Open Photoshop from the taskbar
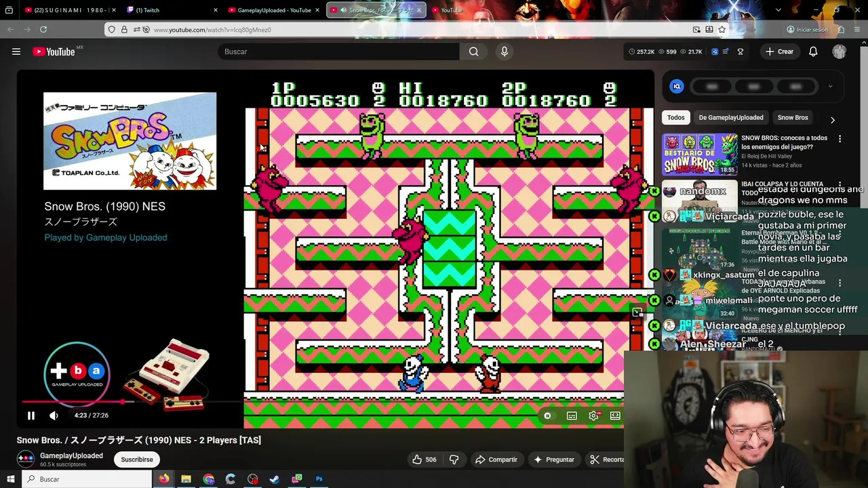The width and height of the screenshot is (868, 488). coord(319,479)
